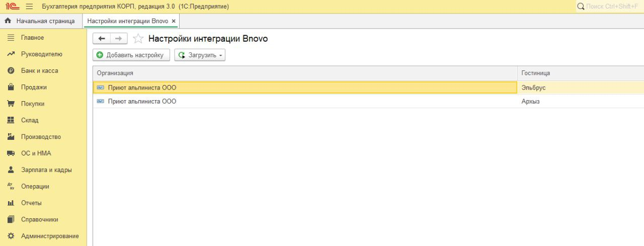Click the Администрирование gear icon
Screen dimensions: 644x246
[x=10, y=236]
